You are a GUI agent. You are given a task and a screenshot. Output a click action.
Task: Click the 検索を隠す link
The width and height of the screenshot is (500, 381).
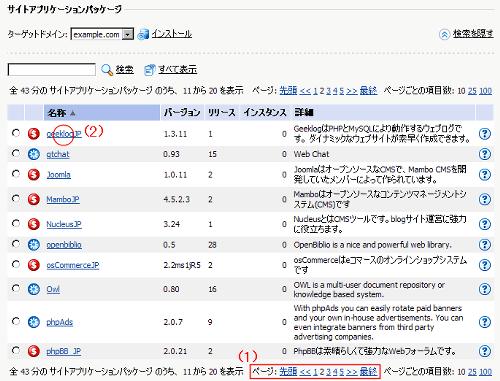click(x=473, y=34)
